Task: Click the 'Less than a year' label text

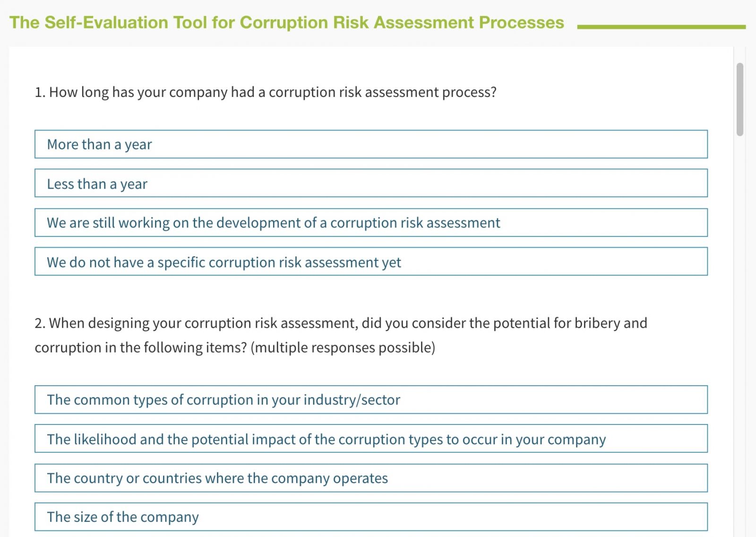Action: 97,184
